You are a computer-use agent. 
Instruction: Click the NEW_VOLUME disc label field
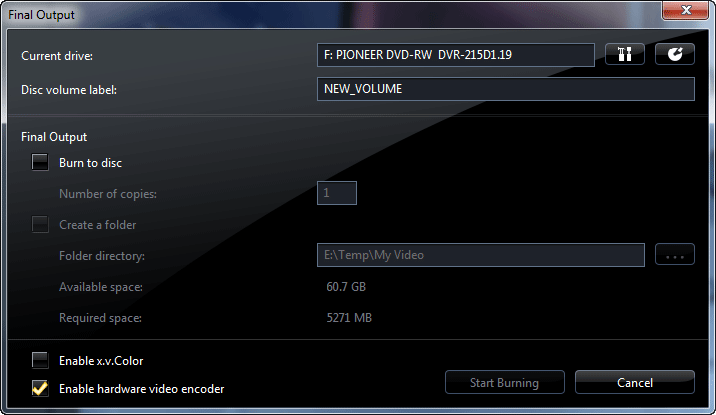[x=506, y=89]
